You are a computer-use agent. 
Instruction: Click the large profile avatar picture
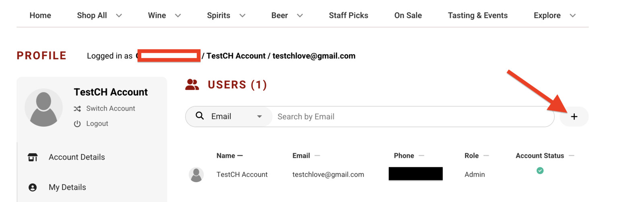pos(43,108)
